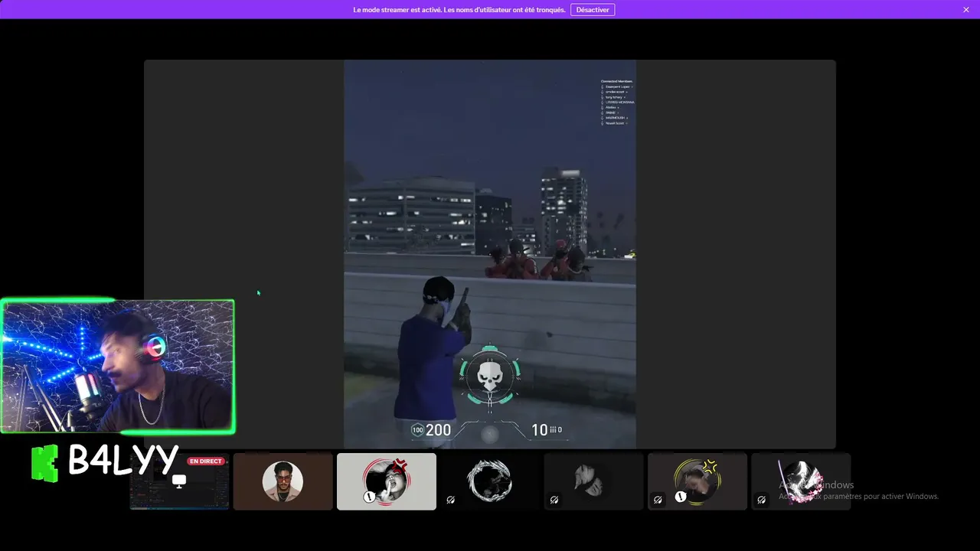Select the participant tile with the yellow ring avatar
This screenshot has width=980, height=551.
pyautogui.click(x=697, y=481)
